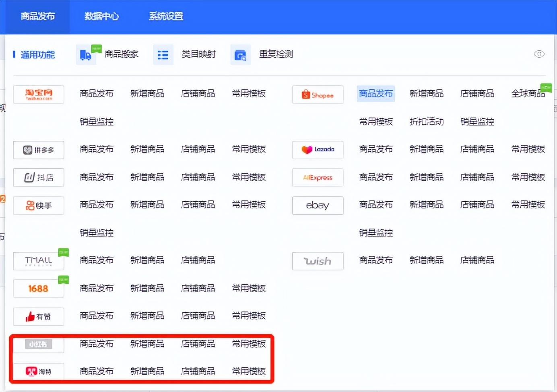Open 拼多多 常用模板 link
The width and height of the screenshot is (557, 392).
(x=249, y=149)
